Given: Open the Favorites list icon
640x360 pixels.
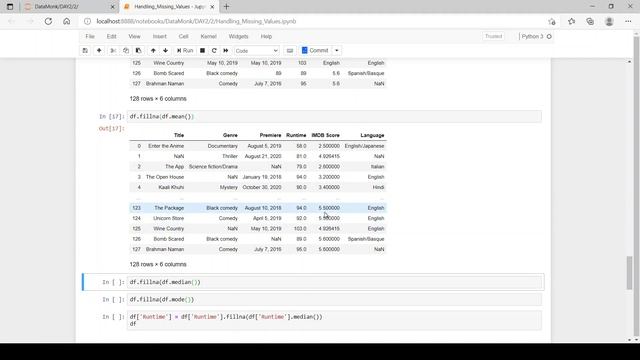Looking at the screenshot, I should 571,21.
